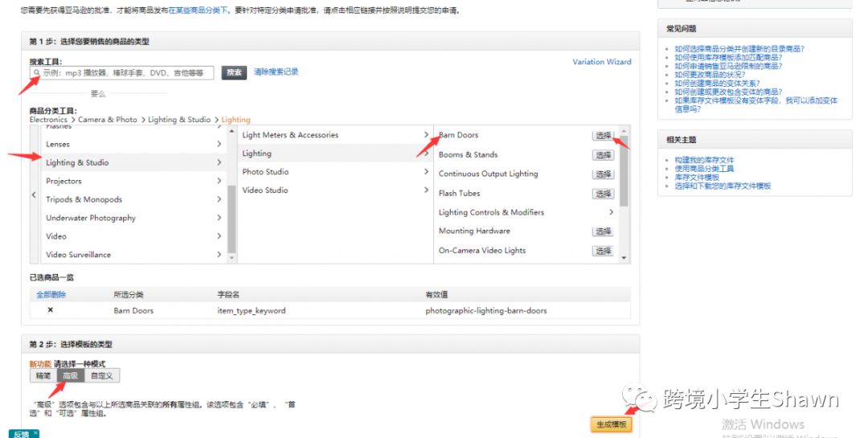The width and height of the screenshot is (868, 438).
Task: Click the right category list scrollbar thumb
Action: (624, 171)
